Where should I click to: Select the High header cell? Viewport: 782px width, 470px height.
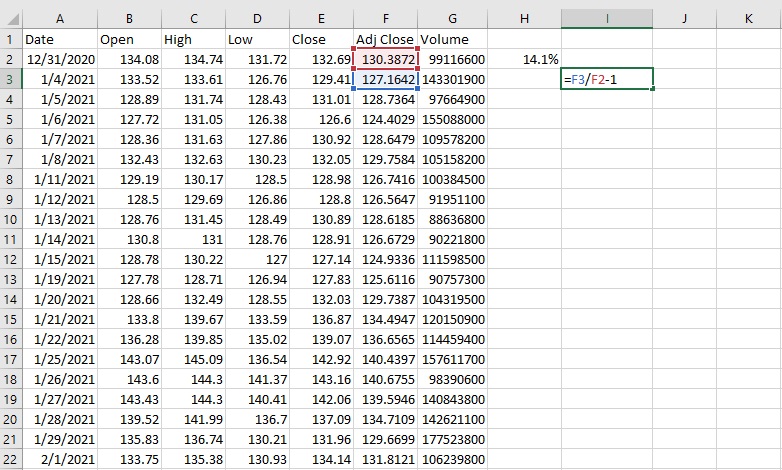click(x=193, y=40)
